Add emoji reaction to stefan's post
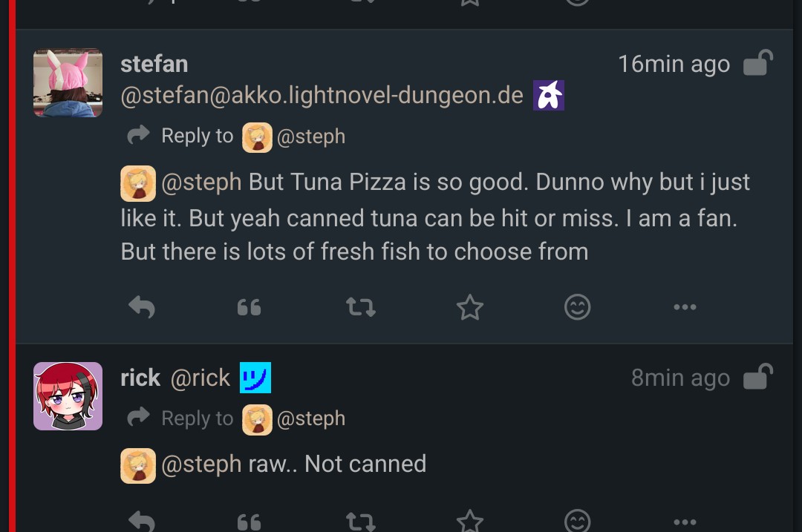Image resolution: width=802 pixels, height=532 pixels. pyautogui.click(x=577, y=306)
